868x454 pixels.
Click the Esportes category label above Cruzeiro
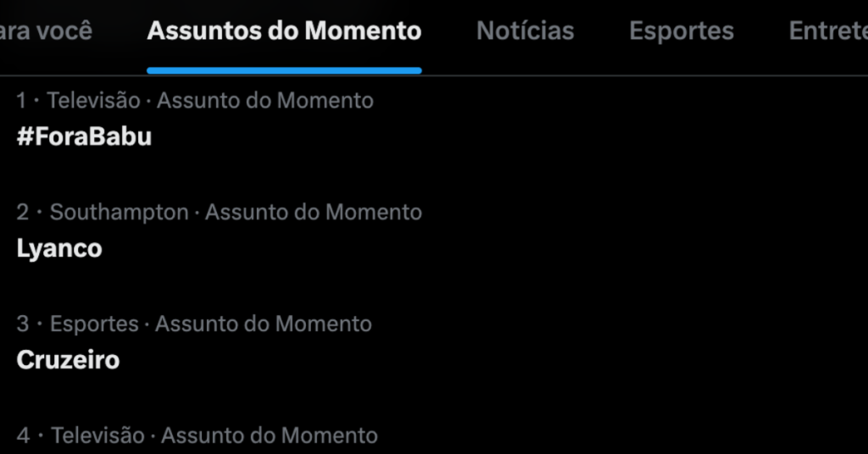(94, 324)
